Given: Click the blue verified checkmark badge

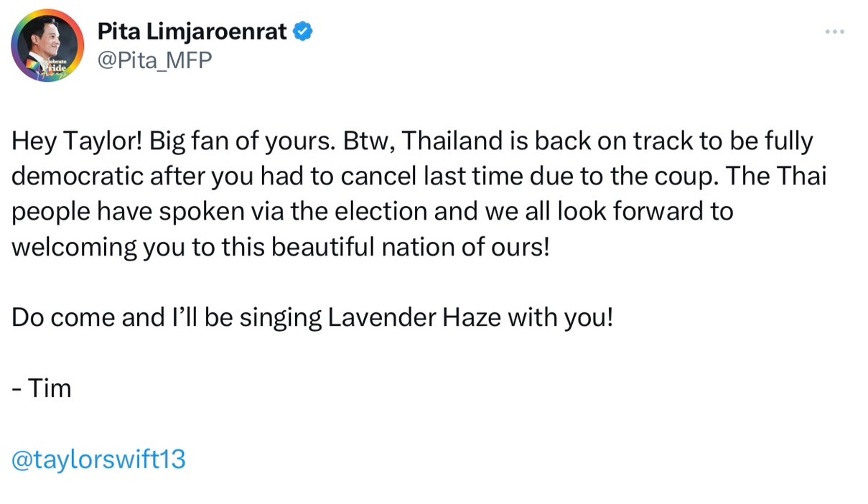Looking at the screenshot, I should (303, 32).
